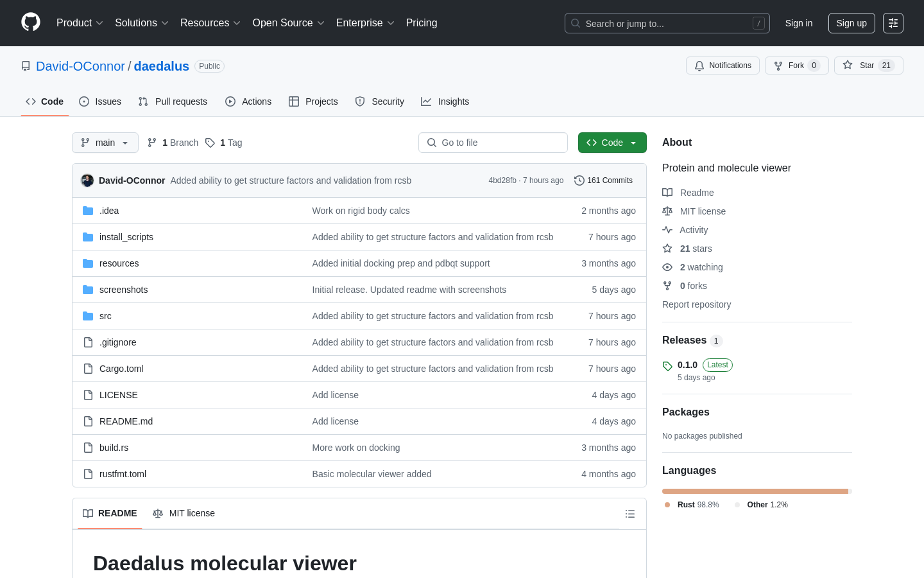Open the 1 Branch link
This screenshot has width=924, height=578.
point(173,143)
